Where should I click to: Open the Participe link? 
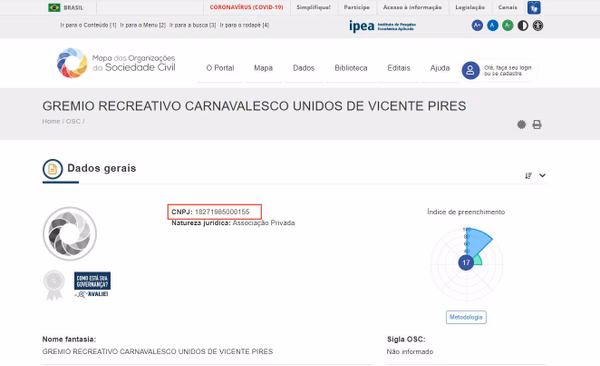tap(357, 7)
